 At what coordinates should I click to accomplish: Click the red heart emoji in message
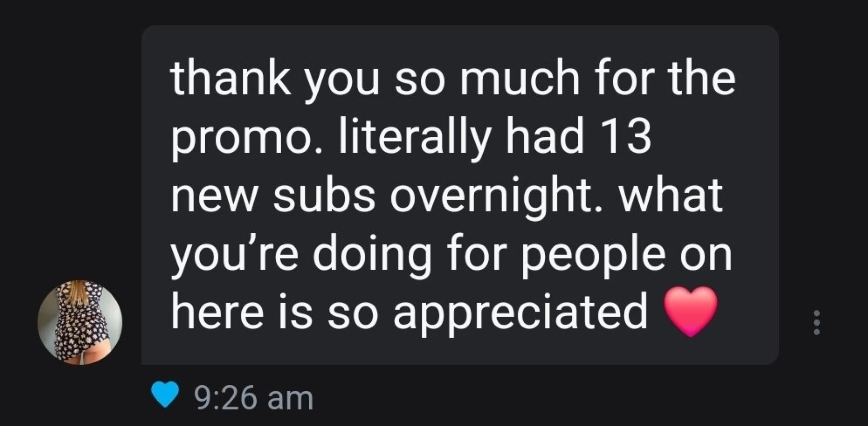tap(690, 311)
